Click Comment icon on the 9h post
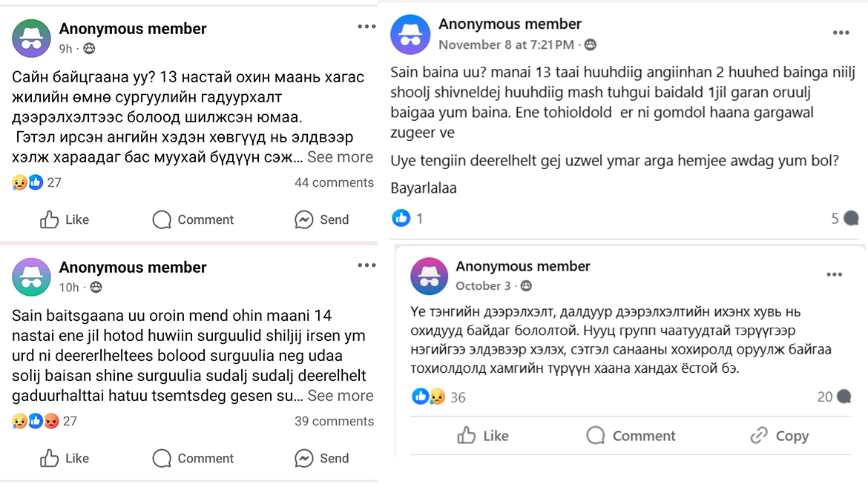This screenshot has height=487, width=868. coord(162,219)
